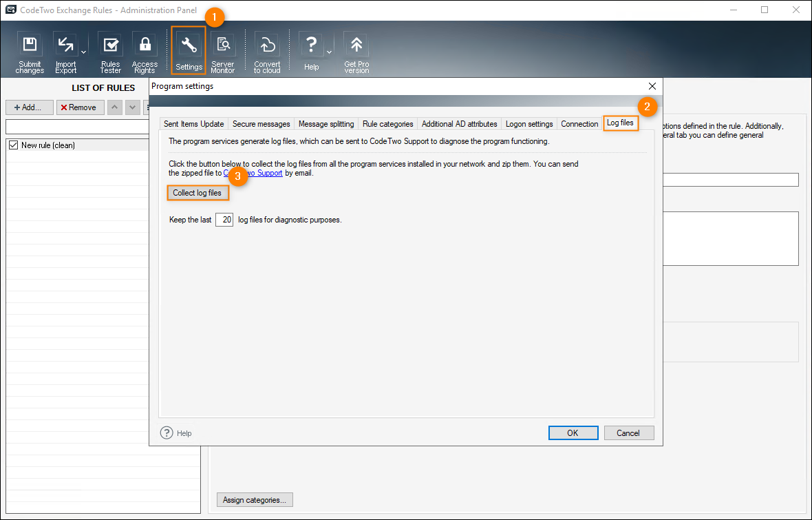Viewport: 812px width, 520px height.
Task: Click the large description box in main window
Action: pos(731,238)
